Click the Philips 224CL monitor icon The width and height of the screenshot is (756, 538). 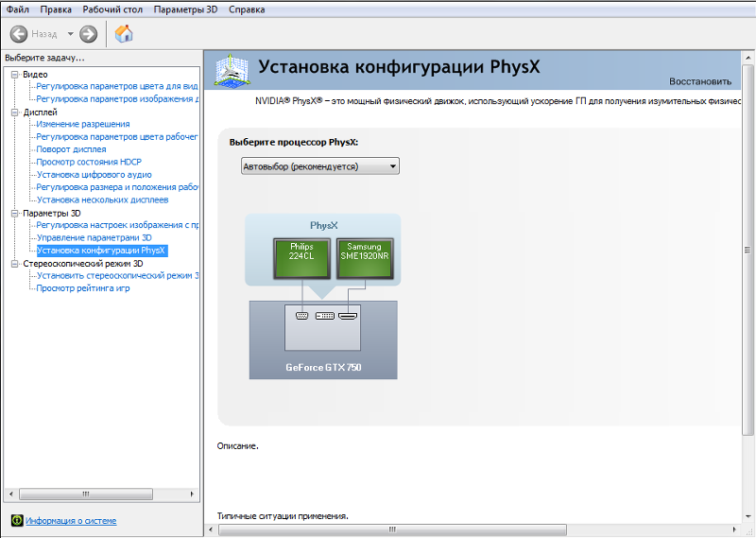tap(301, 258)
